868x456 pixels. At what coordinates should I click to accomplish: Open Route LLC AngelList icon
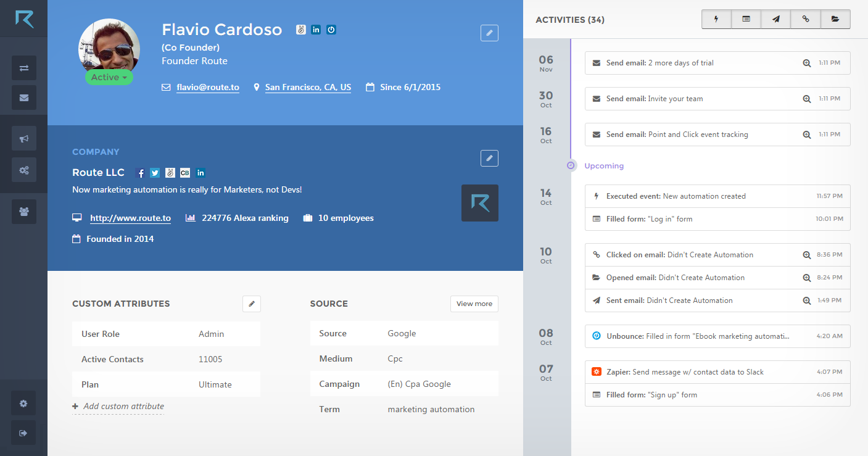170,173
